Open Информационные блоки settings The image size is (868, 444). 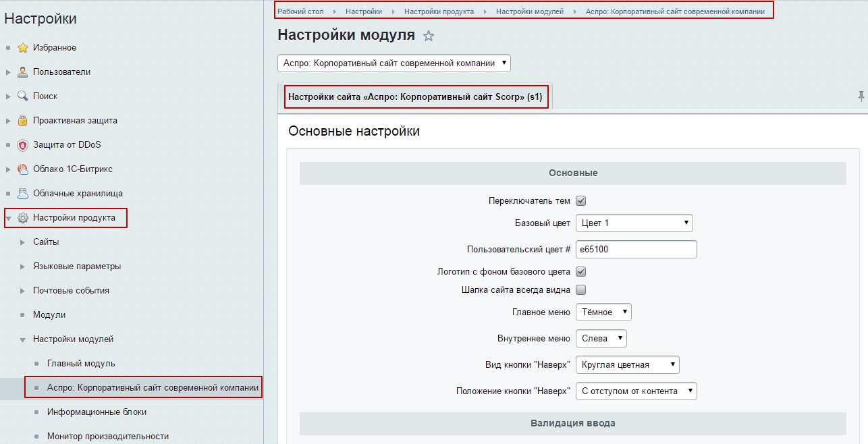point(97,412)
